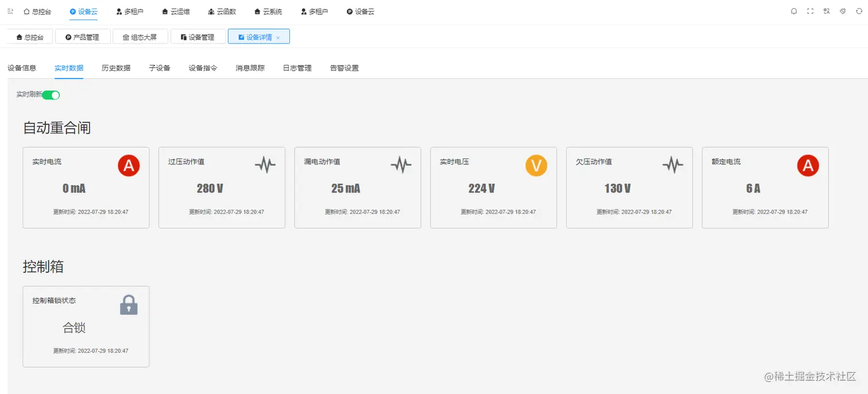Viewport: 868px width, 394px height.
Task: Click the 224 V voltage value
Action: coord(481,188)
